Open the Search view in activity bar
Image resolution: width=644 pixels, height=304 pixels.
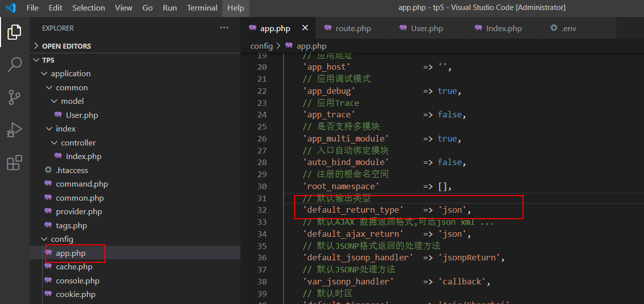(14, 64)
